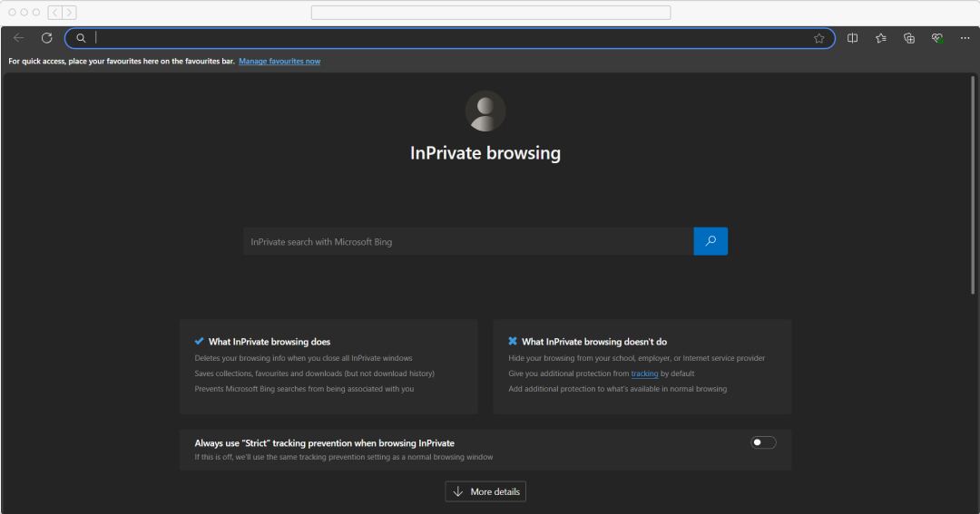Click the InPrivate profile avatar
Viewport: 980px width, 514px height.
[x=485, y=112]
